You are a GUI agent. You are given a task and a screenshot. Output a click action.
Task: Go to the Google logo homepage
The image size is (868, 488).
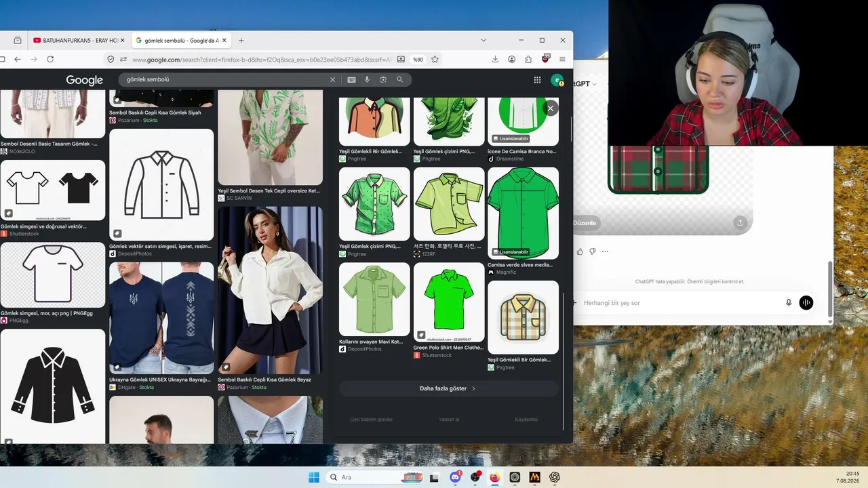(x=84, y=80)
